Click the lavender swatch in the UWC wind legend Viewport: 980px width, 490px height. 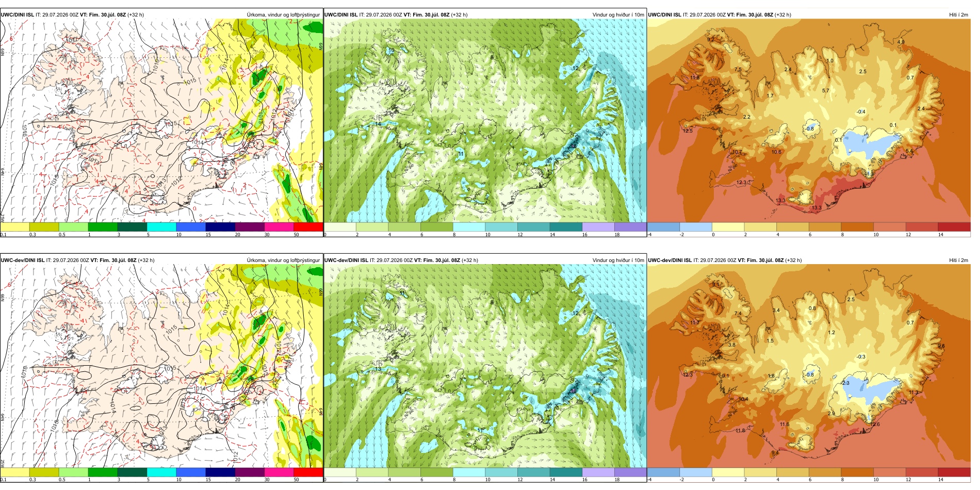coord(598,226)
